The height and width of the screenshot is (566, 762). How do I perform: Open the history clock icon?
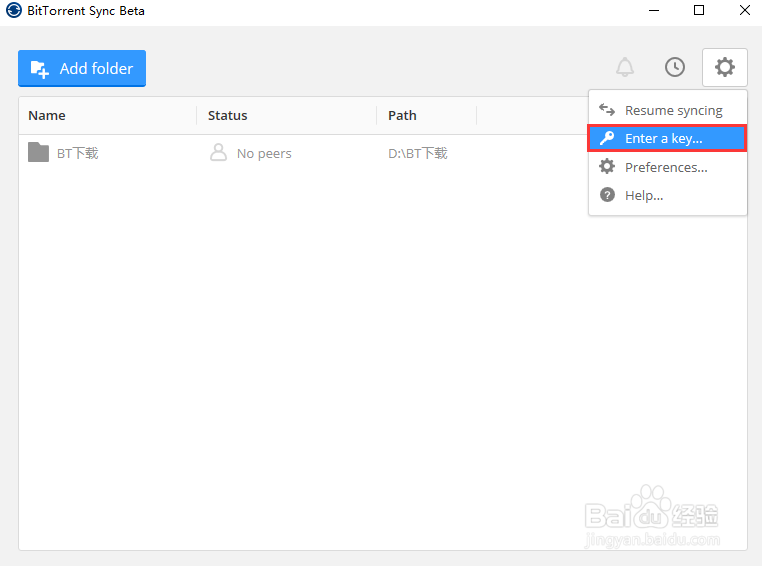tap(675, 67)
